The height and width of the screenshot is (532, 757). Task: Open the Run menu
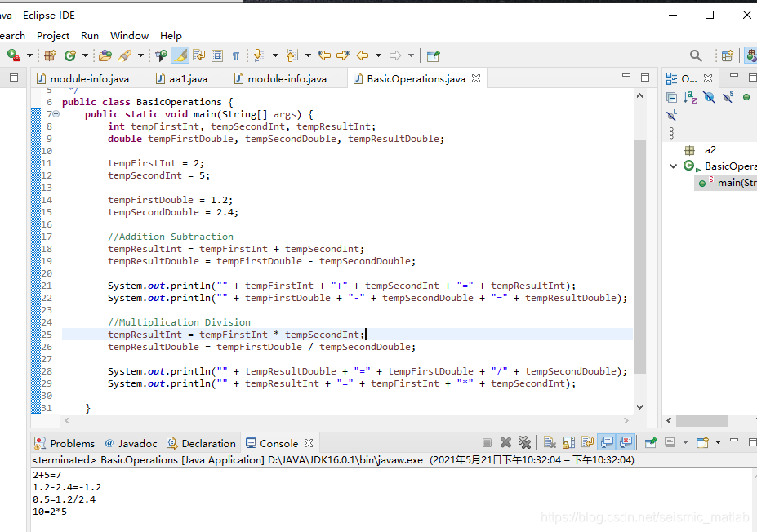[x=90, y=36]
